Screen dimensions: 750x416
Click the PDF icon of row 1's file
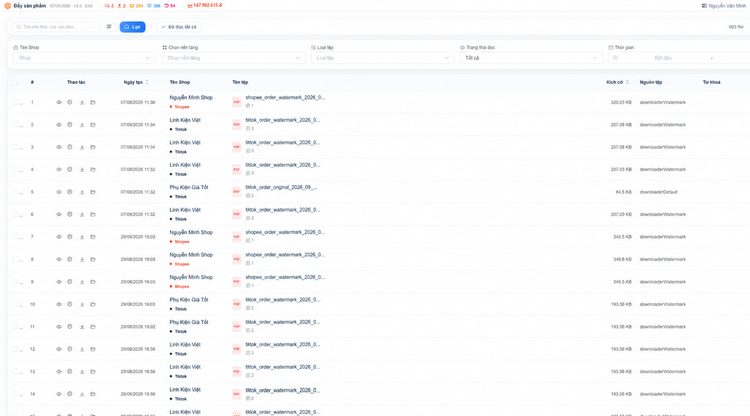click(x=237, y=102)
